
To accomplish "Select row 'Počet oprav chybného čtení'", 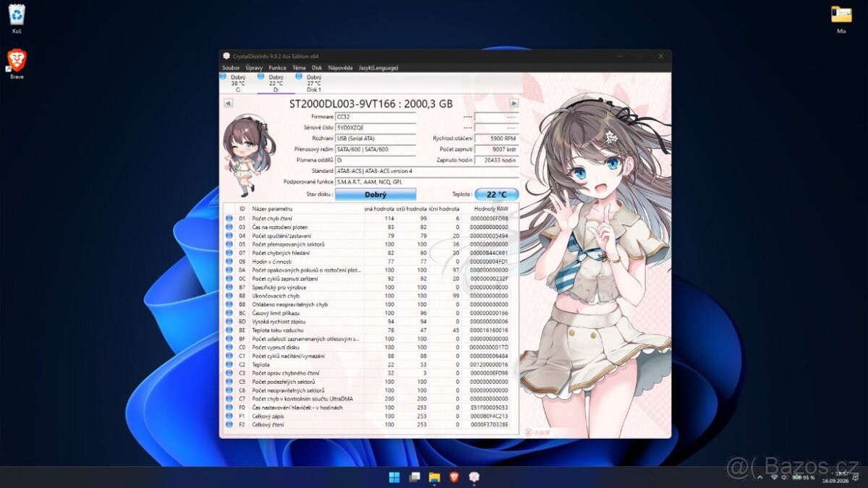I will (371, 373).
